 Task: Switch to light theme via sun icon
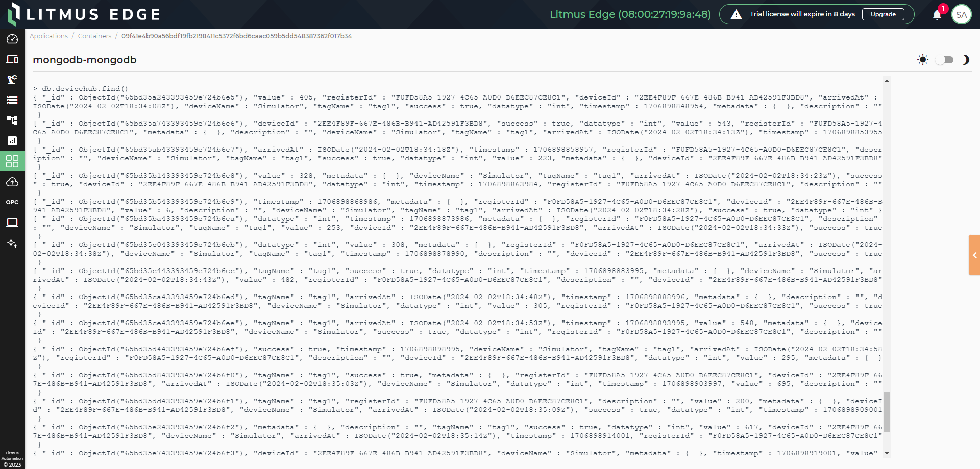923,60
